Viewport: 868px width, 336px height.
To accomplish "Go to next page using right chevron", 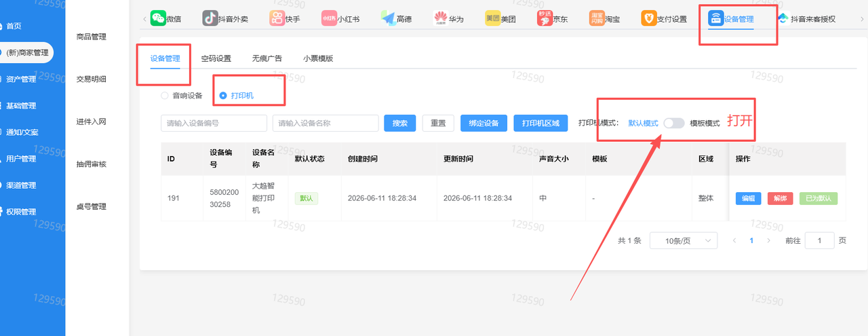I will click(768, 240).
